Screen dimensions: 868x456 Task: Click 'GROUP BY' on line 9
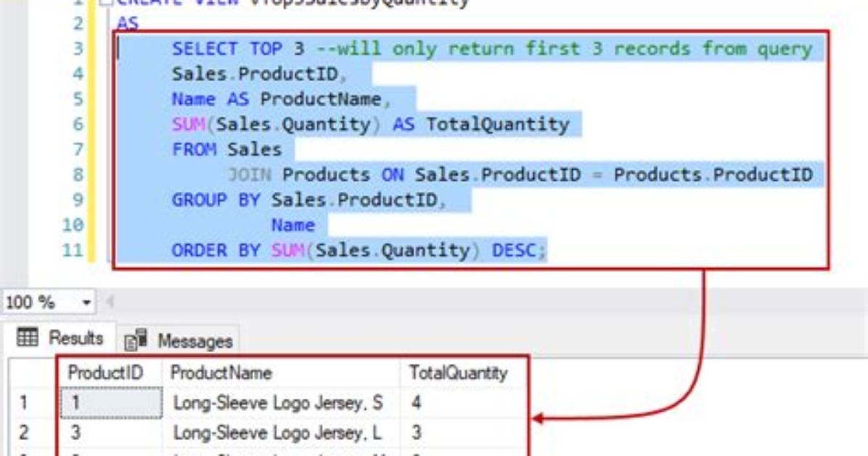tap(216, 200)
